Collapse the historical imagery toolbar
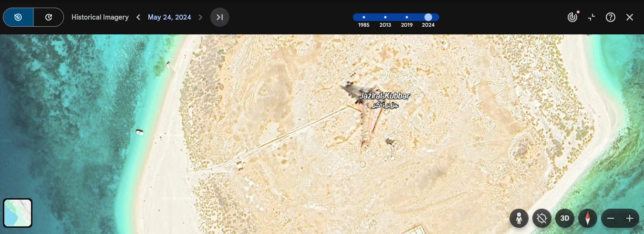 pyautogui.click(x=592, y=17)
